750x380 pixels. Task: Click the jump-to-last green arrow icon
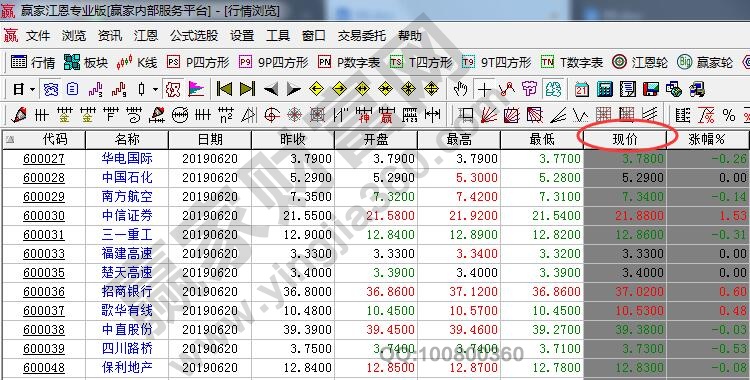click(247, 89)
